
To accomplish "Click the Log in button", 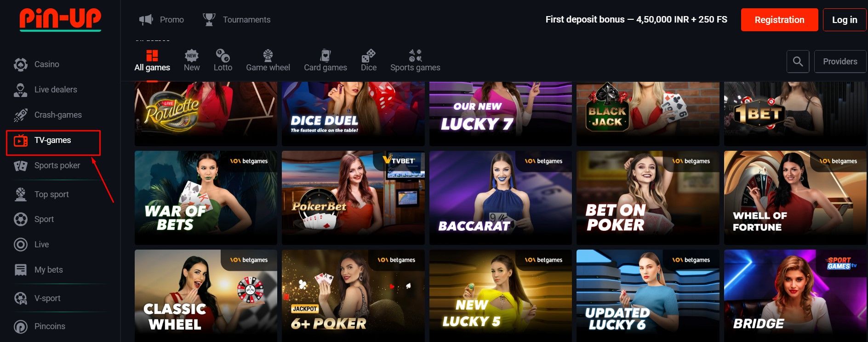I will (845, 20).
